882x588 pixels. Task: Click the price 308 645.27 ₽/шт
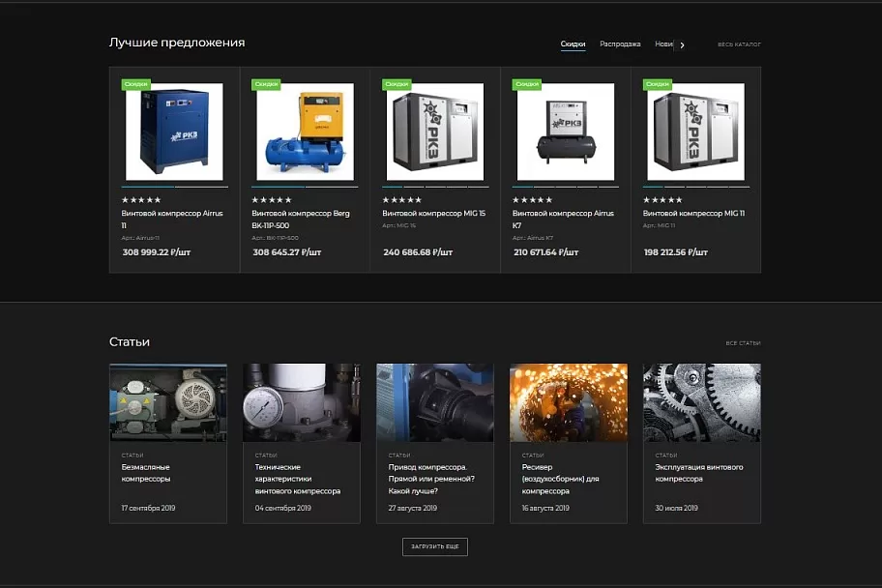287,252
